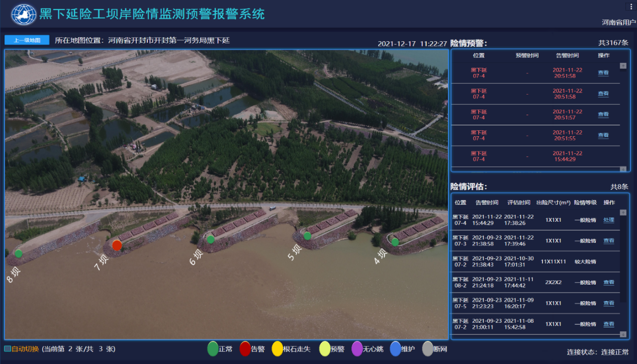
Task: Click the red alarm marker on dam 7
Action: pos(117,245)
